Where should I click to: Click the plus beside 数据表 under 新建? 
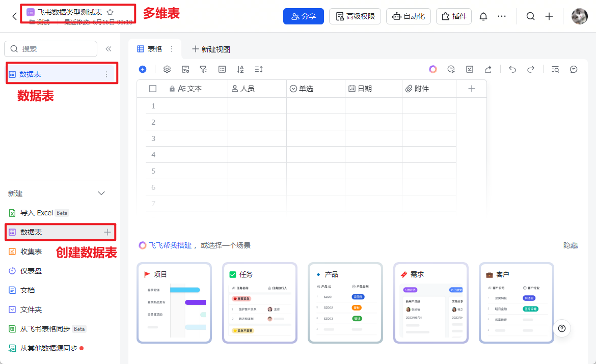pos(107,232)
